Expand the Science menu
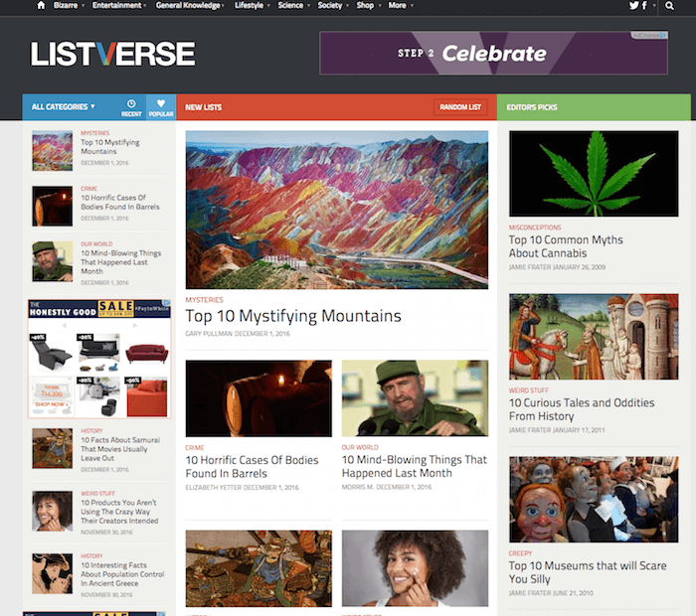Viewport: 696px width, 616px height. tap(294, 5)
